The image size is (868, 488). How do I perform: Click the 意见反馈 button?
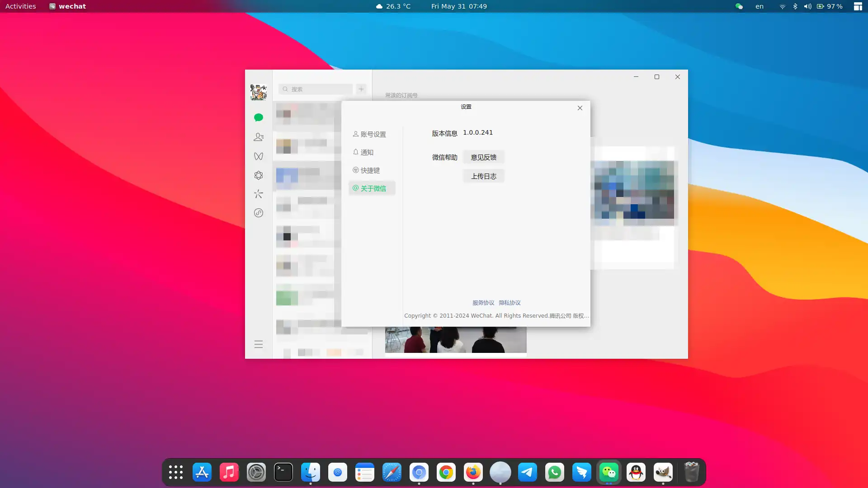click(x=483, y=157)
